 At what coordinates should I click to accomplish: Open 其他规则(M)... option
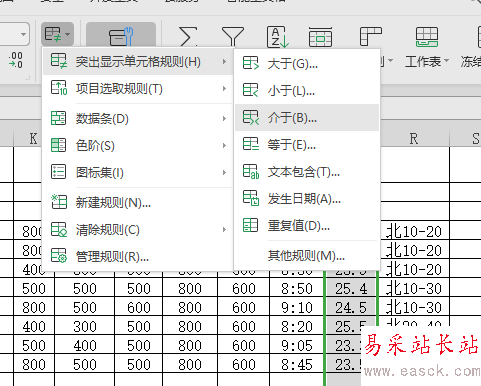(307, 256)
